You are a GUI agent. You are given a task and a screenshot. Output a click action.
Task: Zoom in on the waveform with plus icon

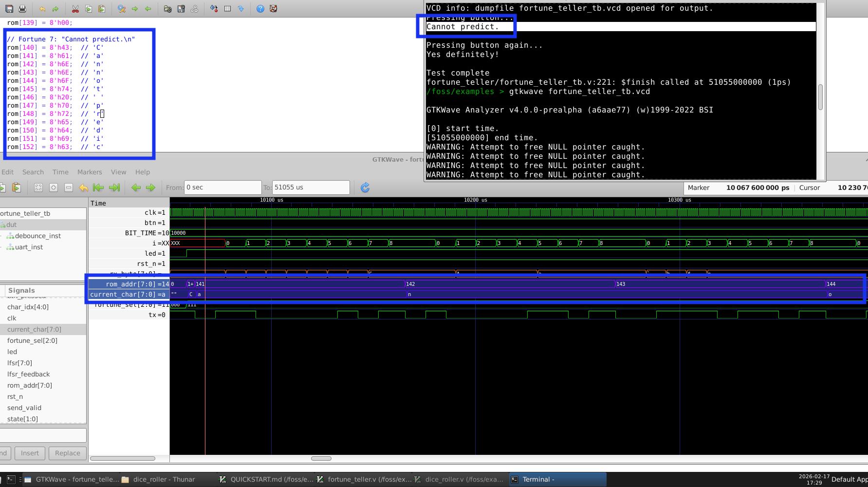(54, 187)
